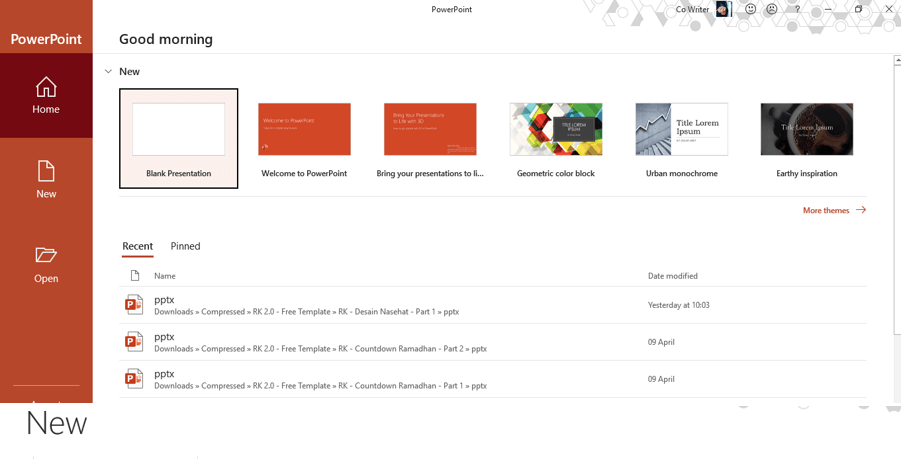
Task: Click the Co Writer account profile picture
Action: [x=723, y=9]
